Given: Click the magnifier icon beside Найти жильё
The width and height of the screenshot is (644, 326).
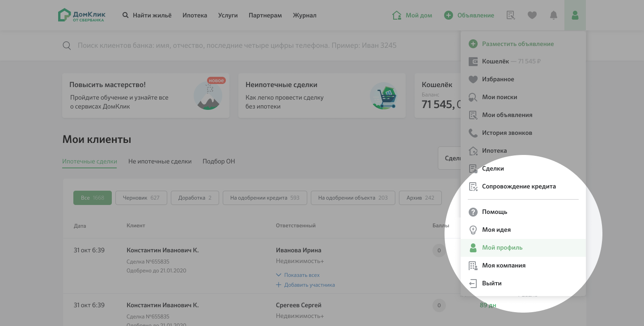Looking at the screenshot, I should point(126,15).
